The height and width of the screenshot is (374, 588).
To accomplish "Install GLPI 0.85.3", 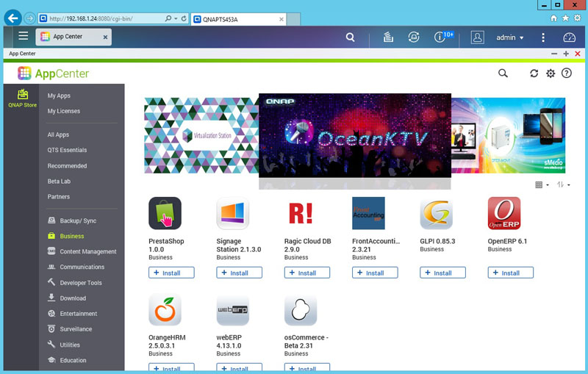I will point(443,273).
